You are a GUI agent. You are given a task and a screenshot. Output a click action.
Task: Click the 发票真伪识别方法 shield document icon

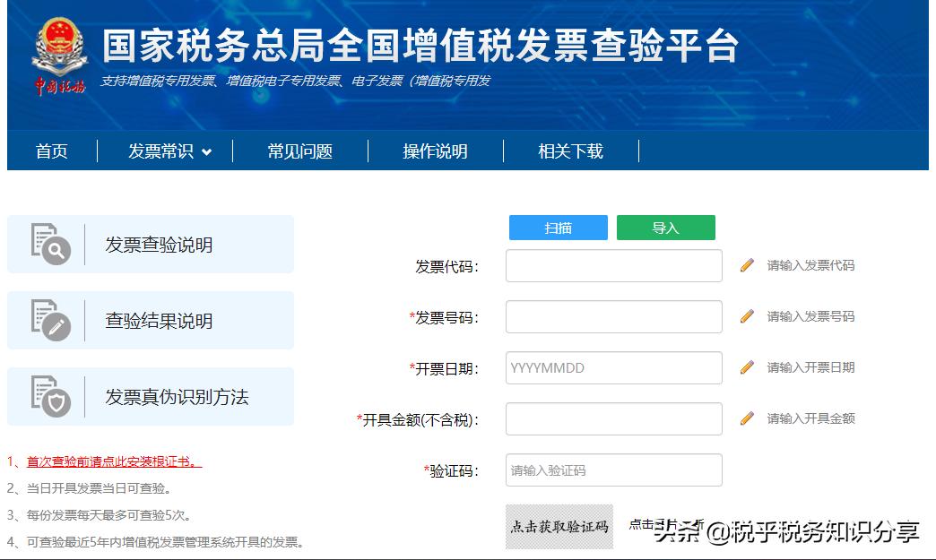tap(49, 396)
